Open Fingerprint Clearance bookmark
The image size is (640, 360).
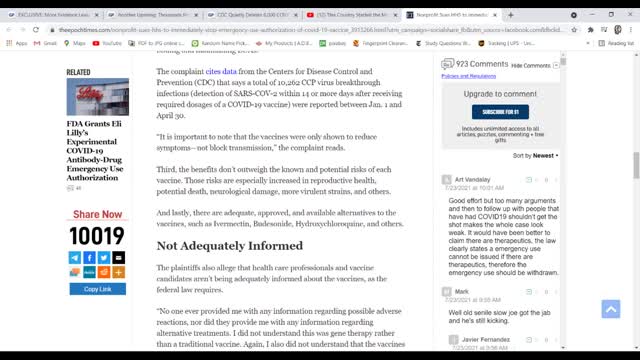[381, 43]
